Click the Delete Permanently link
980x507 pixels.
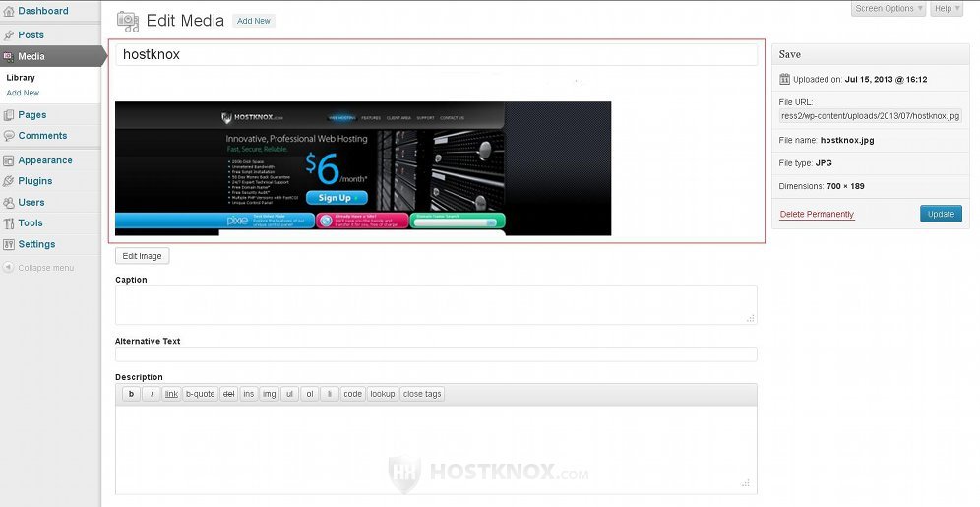click(817, 214)
